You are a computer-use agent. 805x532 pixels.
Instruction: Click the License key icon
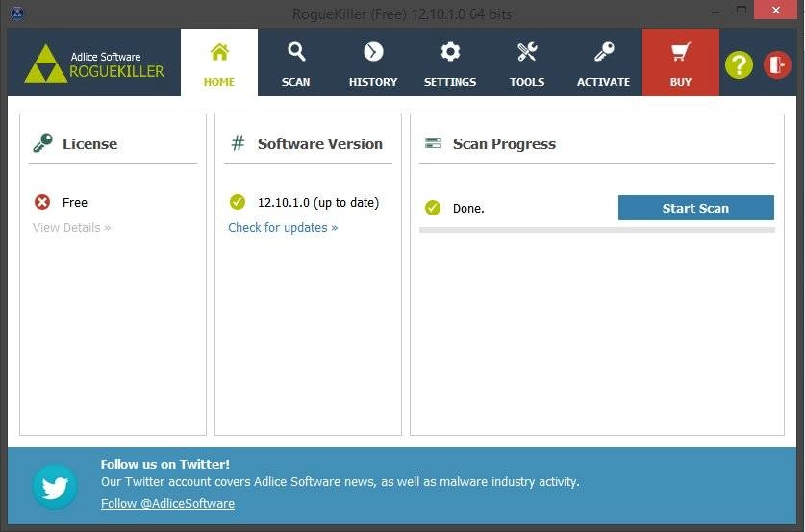pos(42,142)
